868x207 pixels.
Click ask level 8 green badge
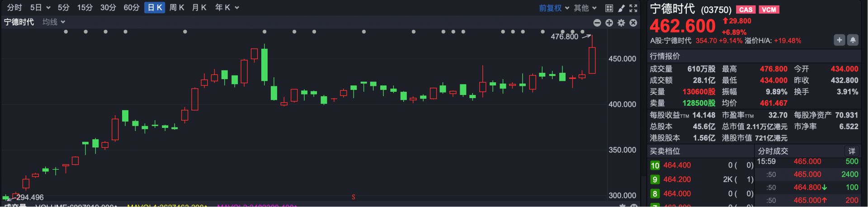(x=655, y=193)
